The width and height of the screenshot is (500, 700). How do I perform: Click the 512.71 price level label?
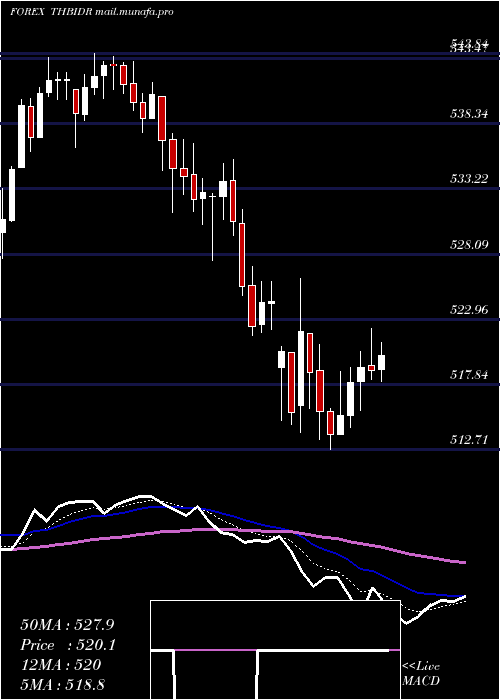(x=468, y=440)
